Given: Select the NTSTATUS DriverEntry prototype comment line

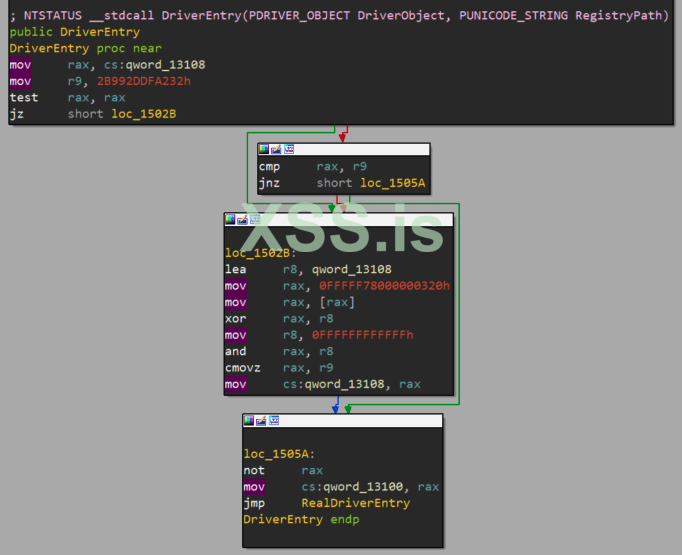Looking at the screenshot, I should 339,16.
